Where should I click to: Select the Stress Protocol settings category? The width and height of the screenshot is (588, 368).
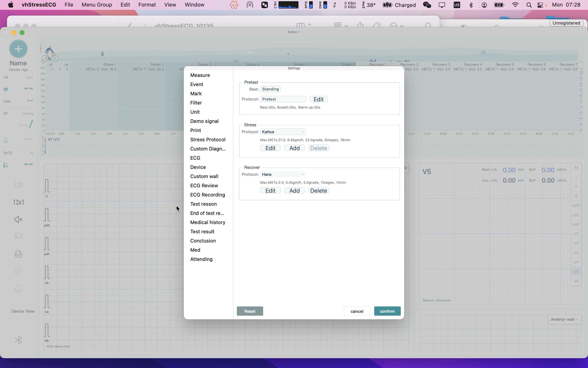[x=208, y=139]
